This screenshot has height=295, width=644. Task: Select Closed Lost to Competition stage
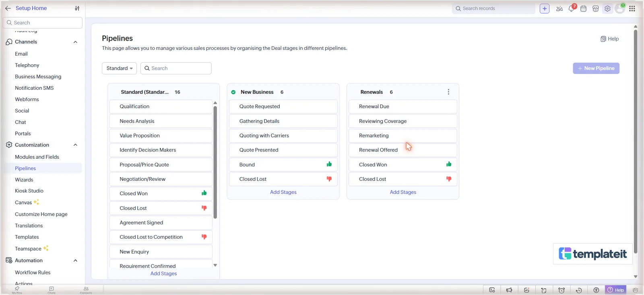click(161, 237)
